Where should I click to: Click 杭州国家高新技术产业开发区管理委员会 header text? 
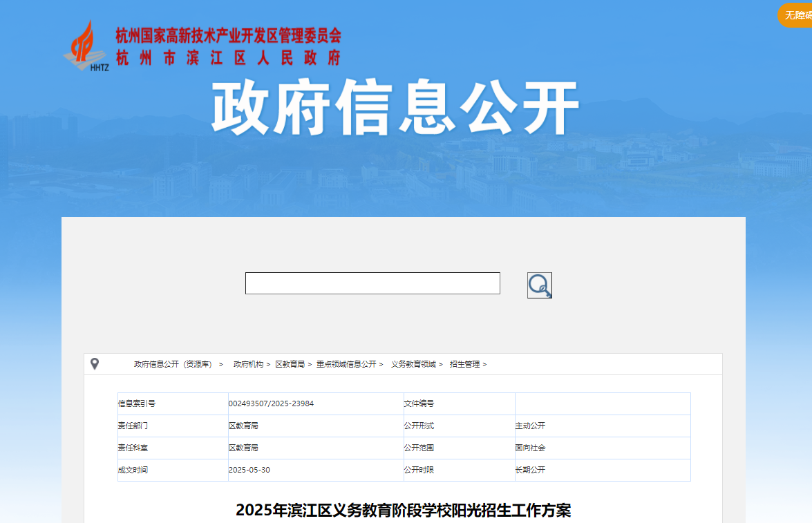pyautogui.click(x=228, y=36)
